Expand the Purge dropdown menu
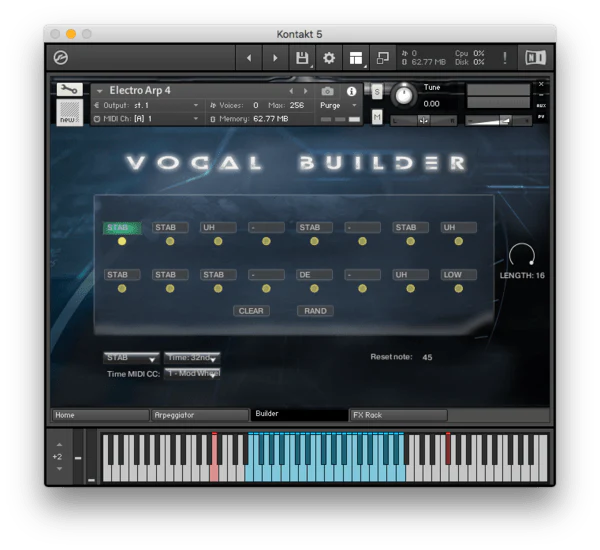 click(338, 105)
